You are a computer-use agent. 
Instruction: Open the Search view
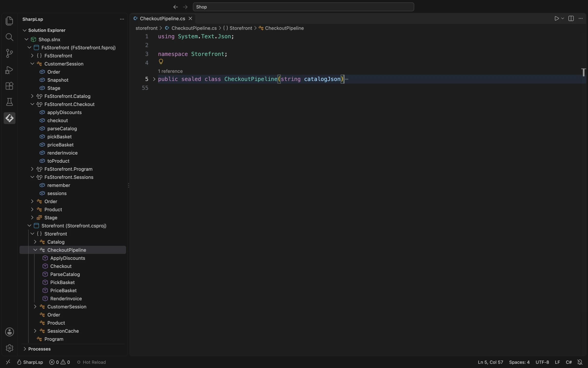(x=9, y=37)
